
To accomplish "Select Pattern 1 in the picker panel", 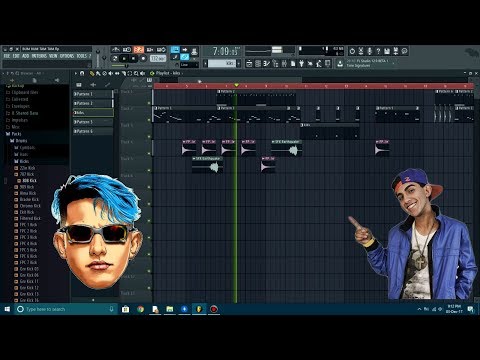I will click(x=93, y=94).
